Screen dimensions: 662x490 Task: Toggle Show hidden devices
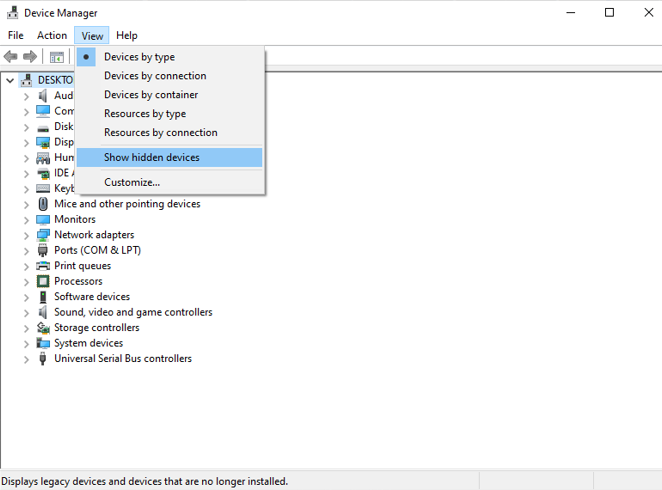pos(169,157)
